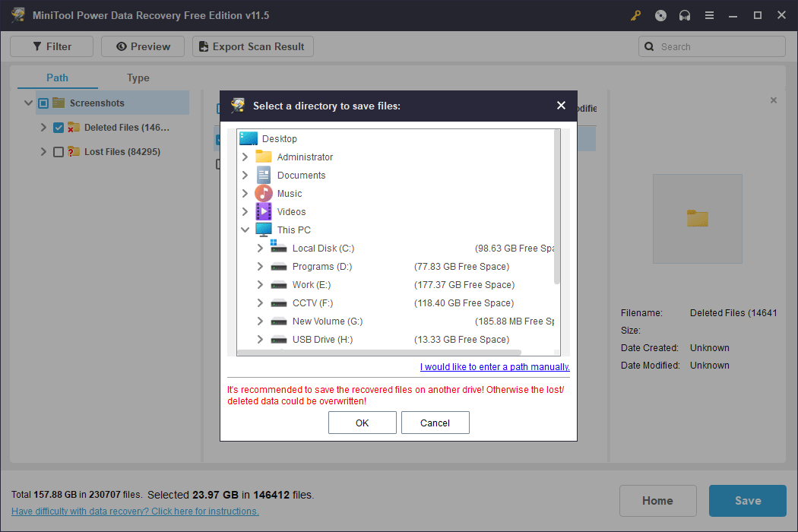Click the Lost Files folder icon
Viewport: 798px width, 532px height.
click(x=74, y=152)
